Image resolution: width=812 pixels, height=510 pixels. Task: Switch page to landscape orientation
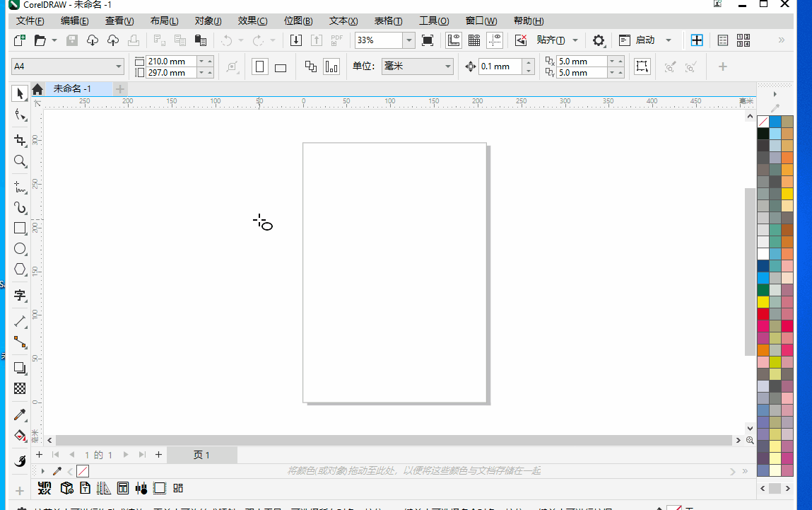click(281, 67)
